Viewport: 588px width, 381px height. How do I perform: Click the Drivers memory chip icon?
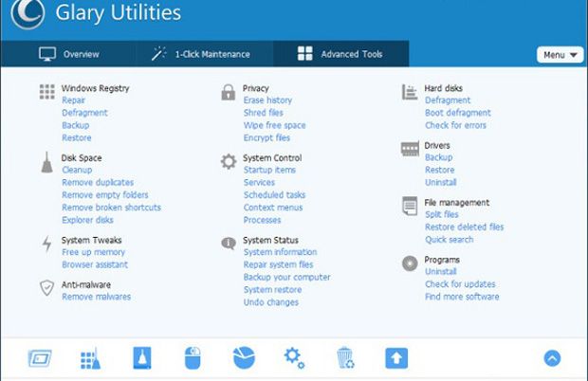pyautogui.click(x=410, y=149)
